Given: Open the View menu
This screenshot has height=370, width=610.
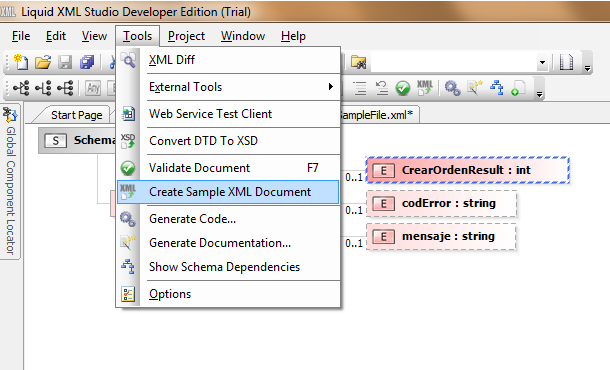Looking at the screenshot, I should [x=94, y=36].
